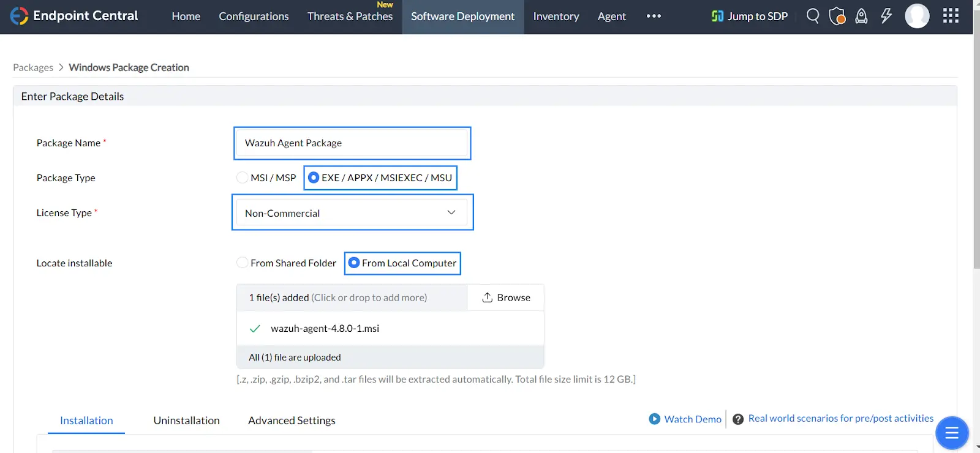Open the Jump to SDP link
Screen dimensions: 980x453
[749, 17]
